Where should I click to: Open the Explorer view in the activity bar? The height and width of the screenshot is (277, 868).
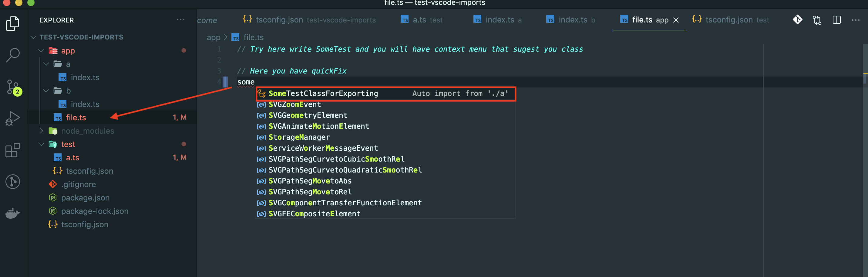coord(13,23)
